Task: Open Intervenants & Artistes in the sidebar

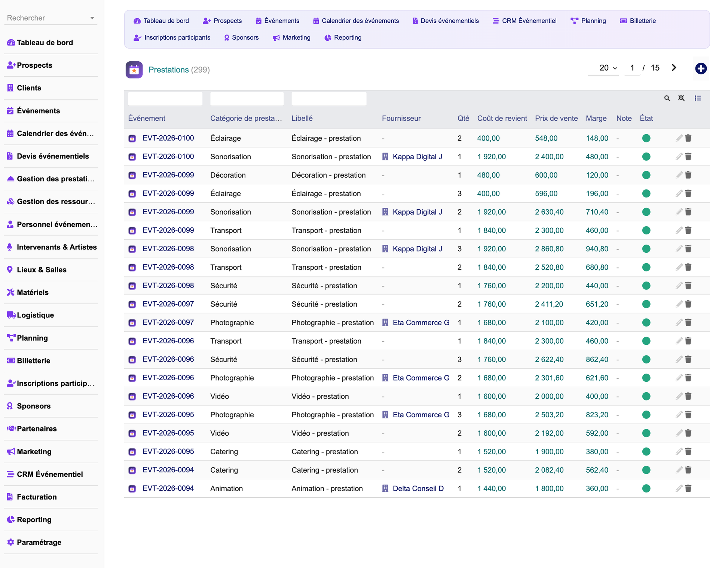Action: 51,247
